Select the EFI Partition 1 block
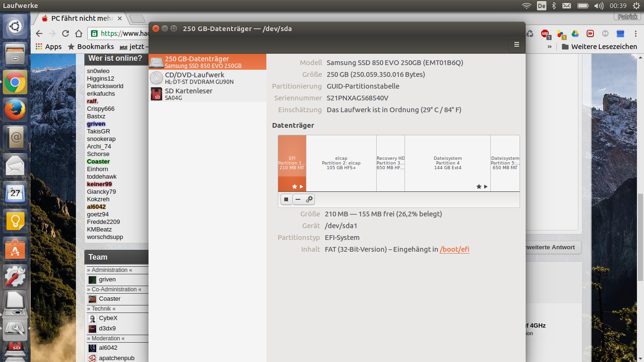Image resolution: width=644 pixels, height=362 pixels. (292, 163)
